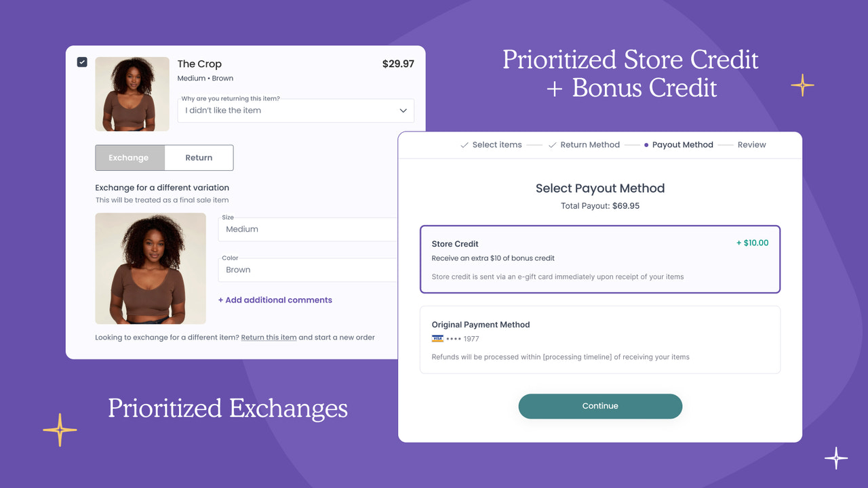The height and width of the screenshot is (488, 868).
Task: Open the Size dropdown showing Medium
Action: coord(307,229)
